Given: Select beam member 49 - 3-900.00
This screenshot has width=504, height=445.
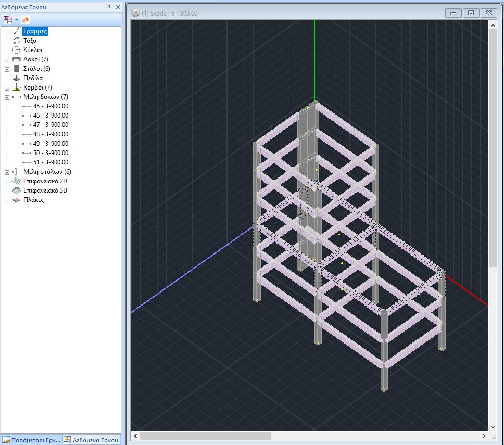Looking at the screenshot, I should (x=51, y=143).
